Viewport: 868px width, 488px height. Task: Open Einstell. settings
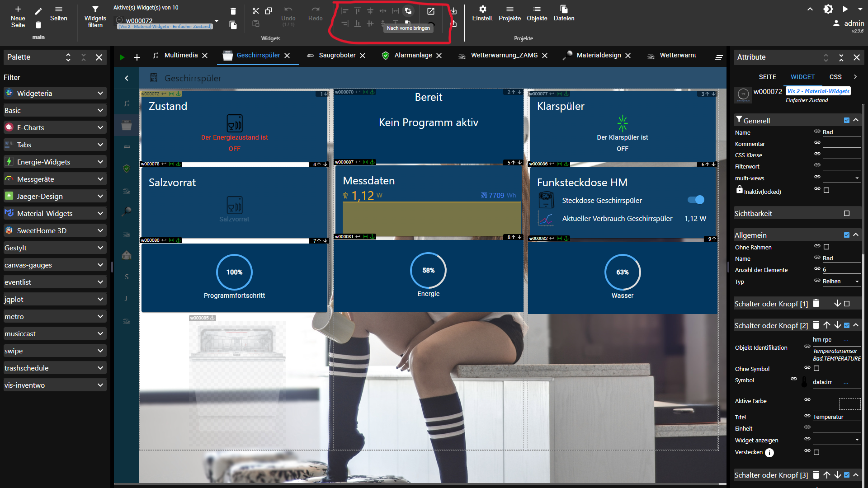click(482, 14)
